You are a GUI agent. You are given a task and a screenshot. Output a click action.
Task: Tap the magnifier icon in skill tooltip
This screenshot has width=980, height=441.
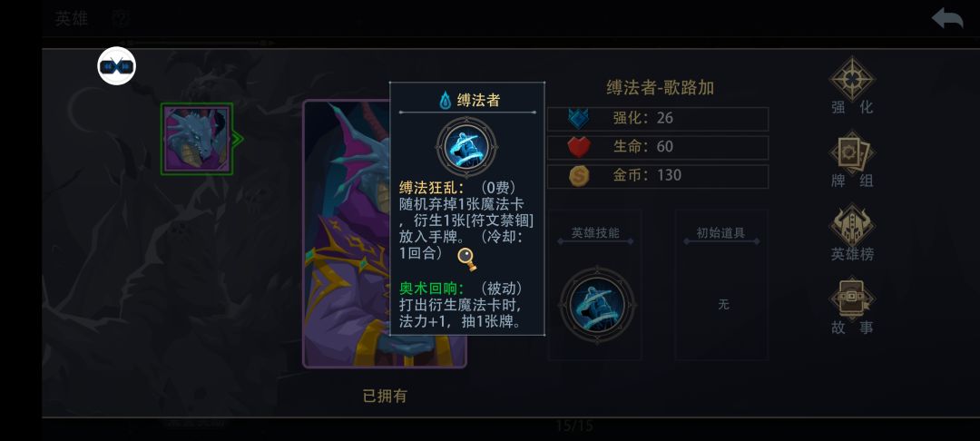click(x=467, y=259)
